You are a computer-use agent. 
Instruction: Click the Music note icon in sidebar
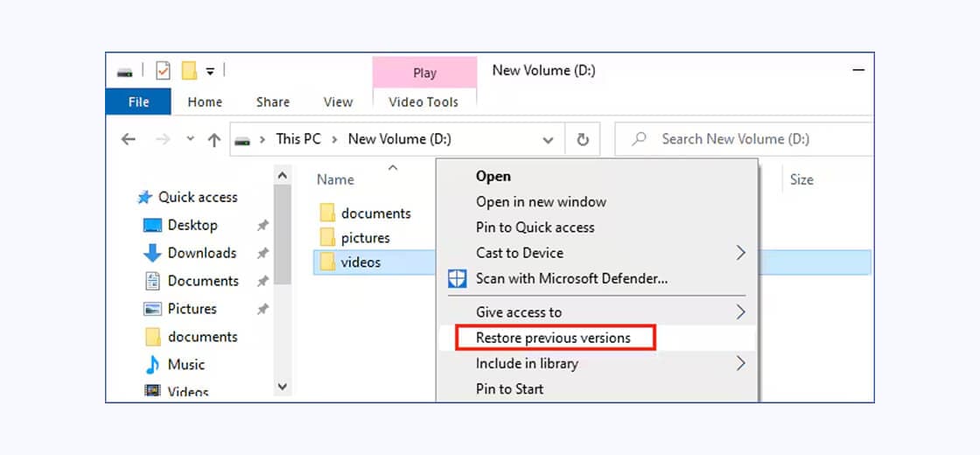pyautogui.click(x=152, y=364)
